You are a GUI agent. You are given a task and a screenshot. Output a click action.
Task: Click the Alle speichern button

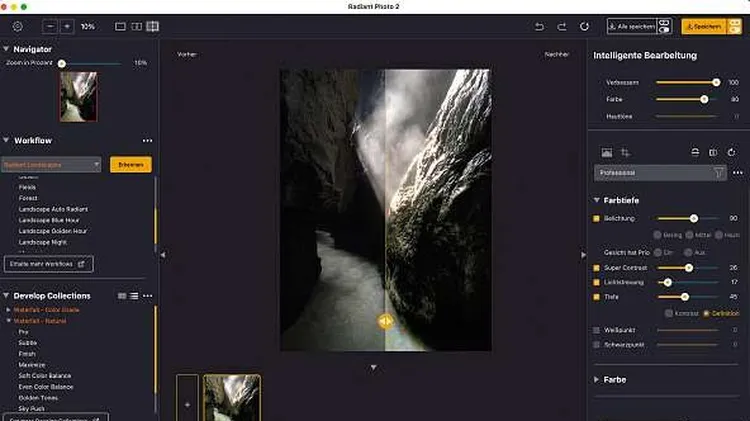click(x=630, y=26)
